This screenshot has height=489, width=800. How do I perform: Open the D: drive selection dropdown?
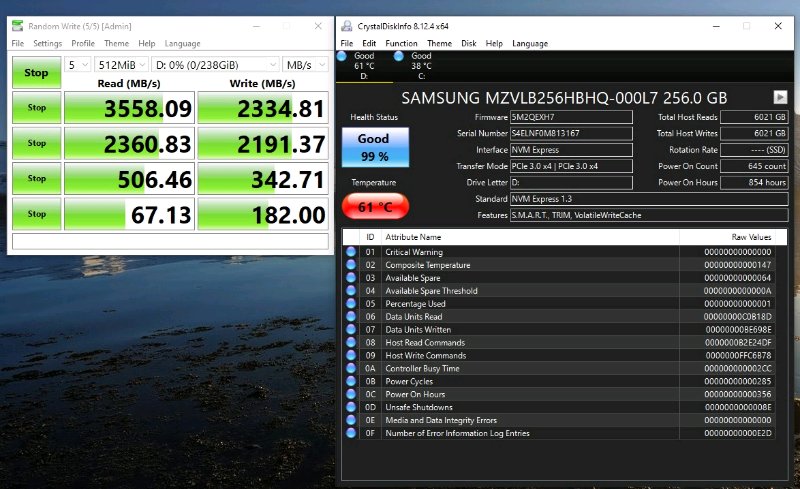(214, 65)
